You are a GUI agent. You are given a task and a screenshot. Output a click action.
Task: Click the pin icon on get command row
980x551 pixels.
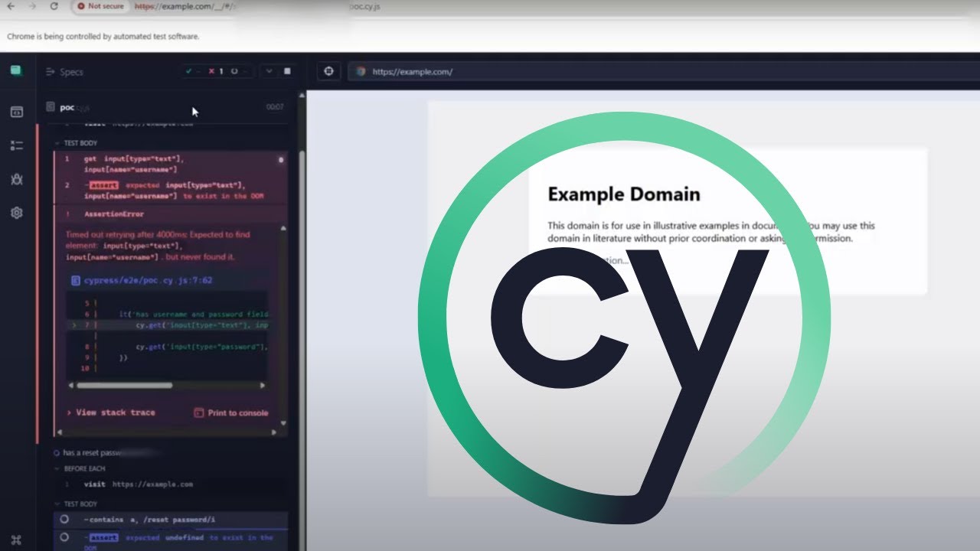(281, 159)
